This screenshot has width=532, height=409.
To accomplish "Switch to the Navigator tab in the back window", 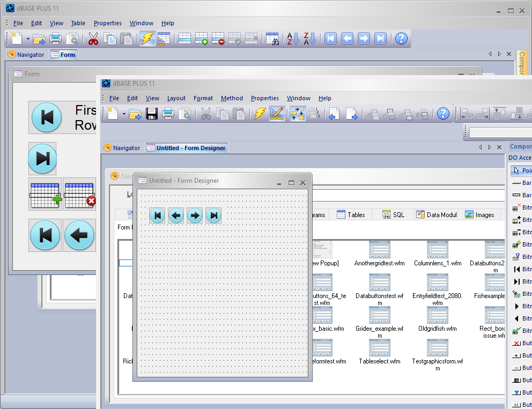I will [26, 55].
